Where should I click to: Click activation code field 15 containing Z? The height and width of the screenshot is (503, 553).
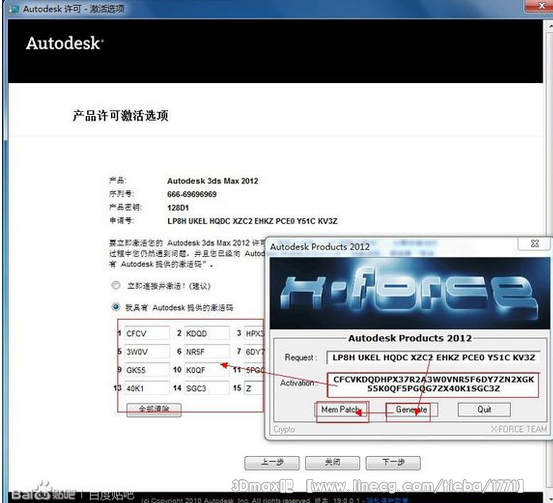(254, 388)
